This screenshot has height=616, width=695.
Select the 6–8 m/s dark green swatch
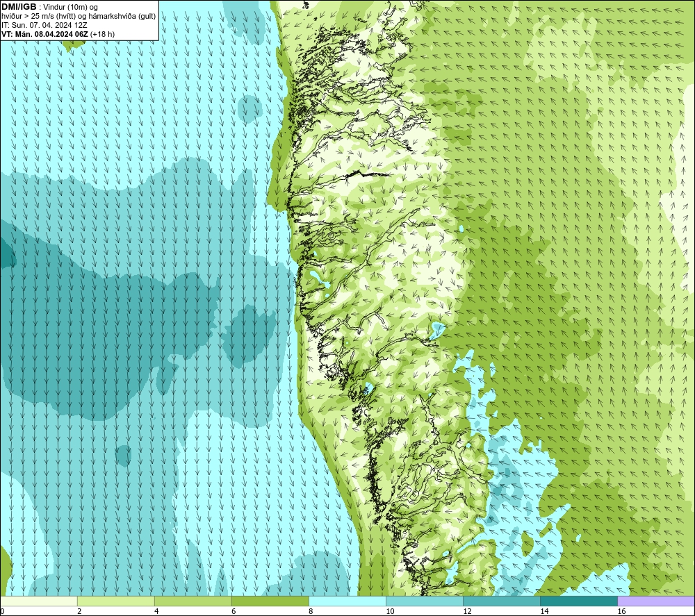coord(270,601)
